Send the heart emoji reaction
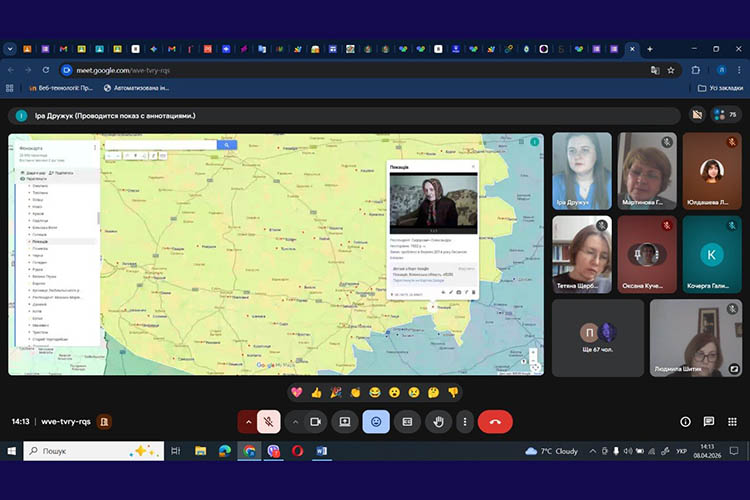The height and width of the screenshot is (500, 750). pyautogui.click(x=297, y=392)
